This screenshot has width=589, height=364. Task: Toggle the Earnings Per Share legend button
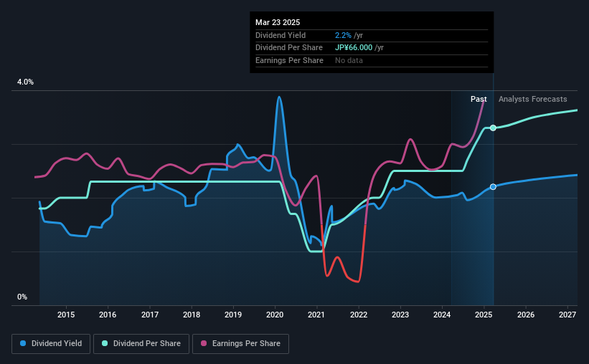point(240,344)
